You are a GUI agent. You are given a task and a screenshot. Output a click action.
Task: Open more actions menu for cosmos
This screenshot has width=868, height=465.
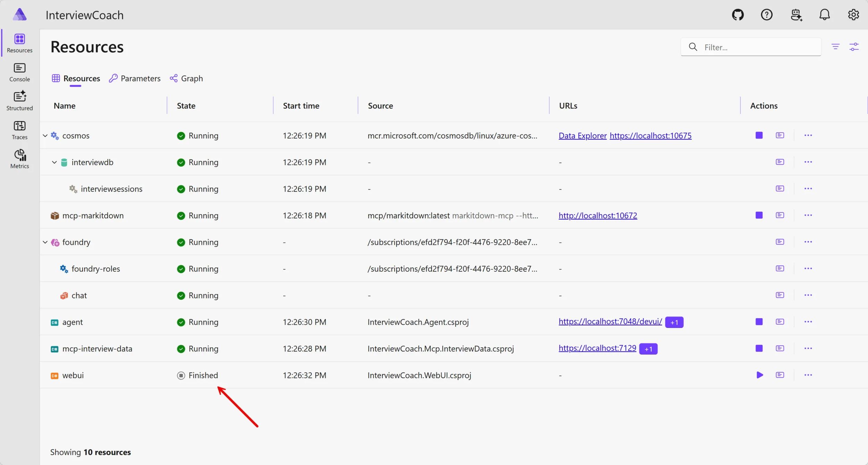(x=808, y=135)
